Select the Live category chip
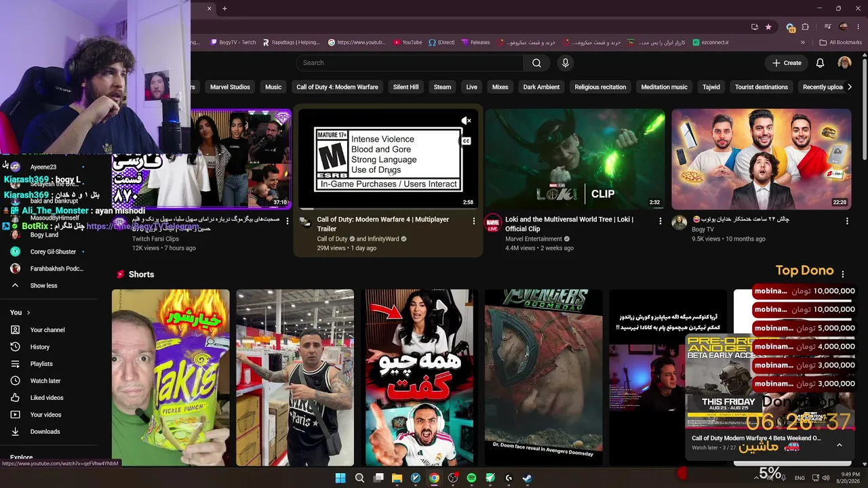The image size is (868, 488). pos(471,87)
